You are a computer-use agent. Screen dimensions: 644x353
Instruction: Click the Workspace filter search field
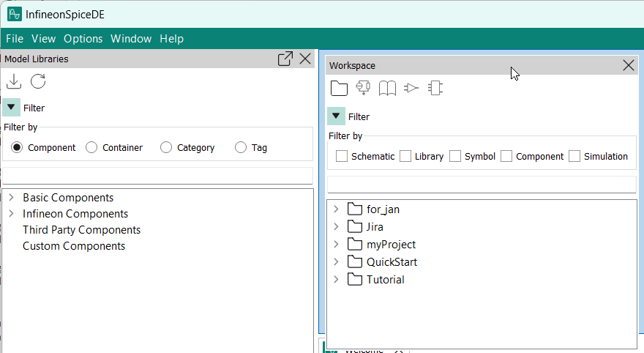(481, 184)
